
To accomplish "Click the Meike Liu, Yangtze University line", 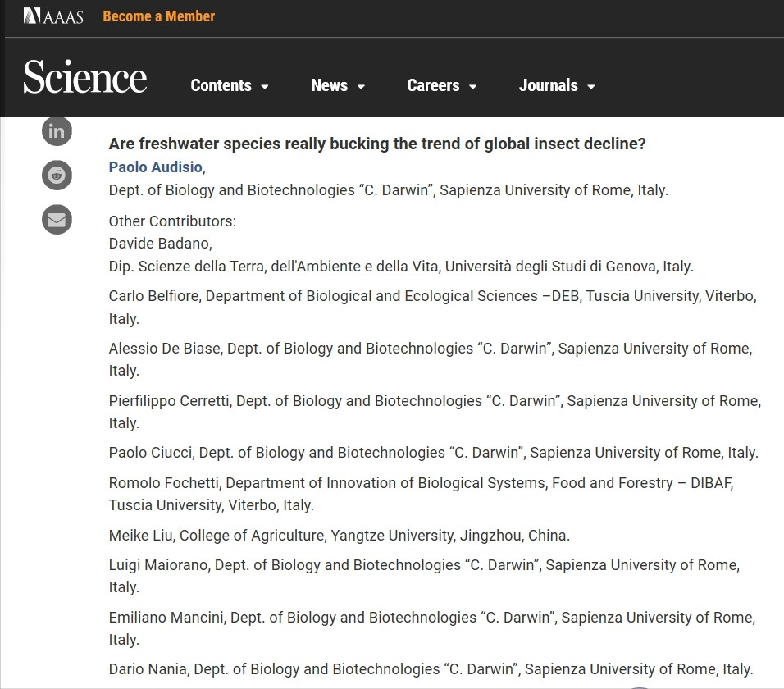I will [x=339, y=536].
